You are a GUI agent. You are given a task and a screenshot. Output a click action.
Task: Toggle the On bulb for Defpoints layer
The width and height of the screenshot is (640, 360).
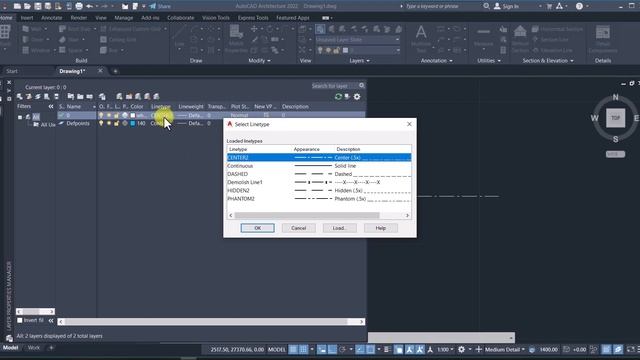coord(101,123)
